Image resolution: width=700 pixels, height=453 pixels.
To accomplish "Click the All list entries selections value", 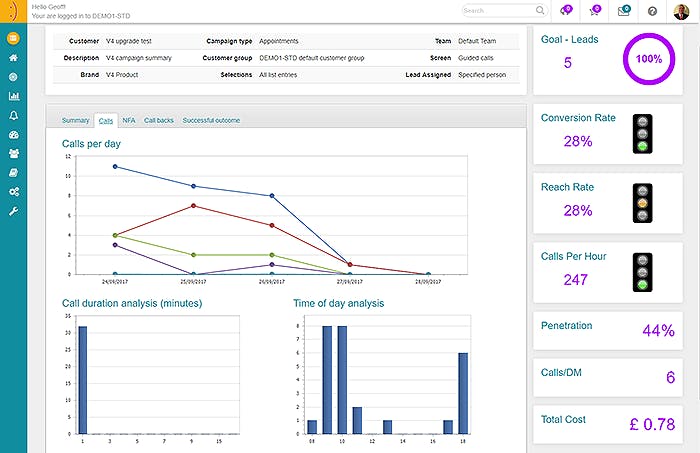I will [x=278, y=75].
